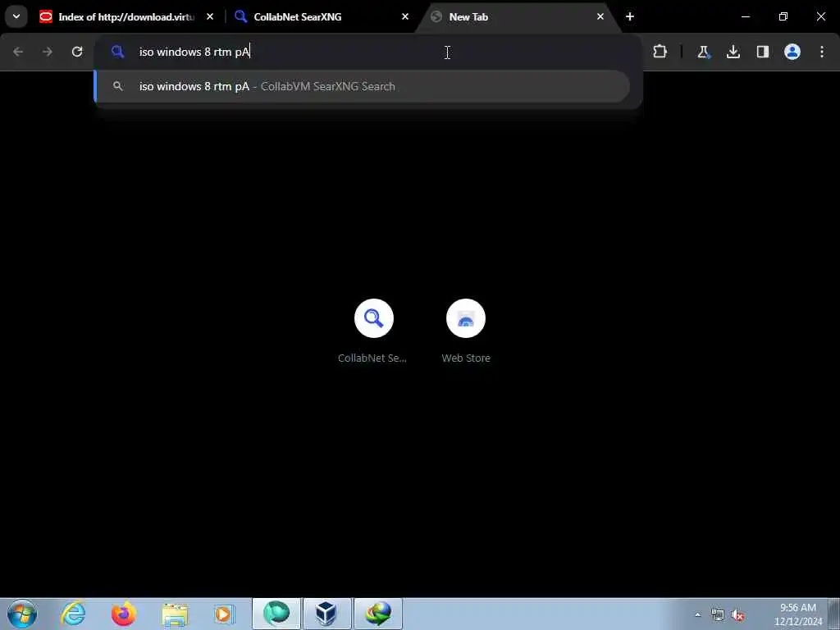Open the Chrome Labs flask icon
The height and width of the screenshot is (630, 840).
703,52
